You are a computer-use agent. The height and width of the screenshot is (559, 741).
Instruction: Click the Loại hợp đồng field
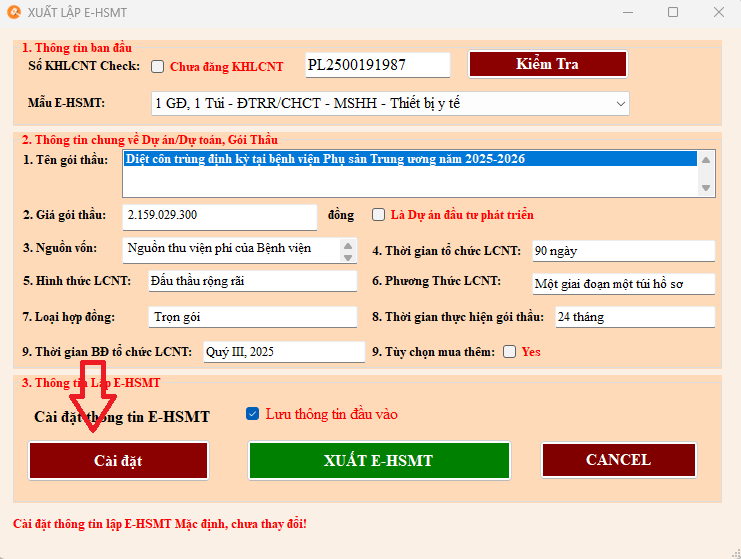252,317
